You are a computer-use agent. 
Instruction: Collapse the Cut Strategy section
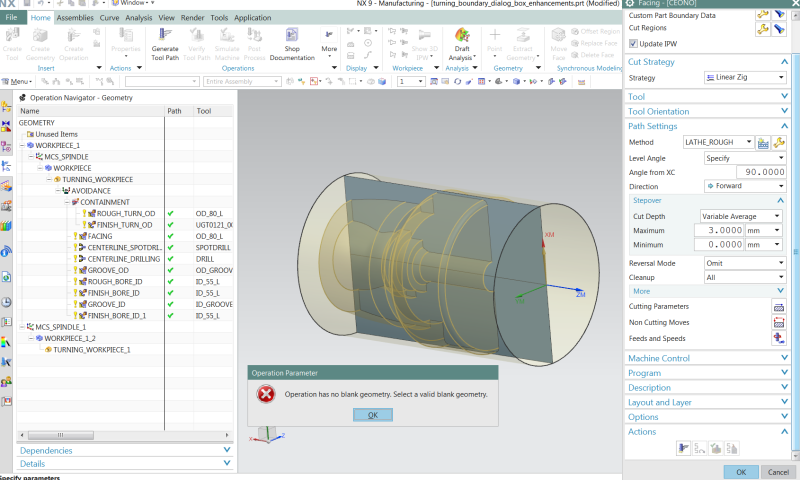(707, 62)
